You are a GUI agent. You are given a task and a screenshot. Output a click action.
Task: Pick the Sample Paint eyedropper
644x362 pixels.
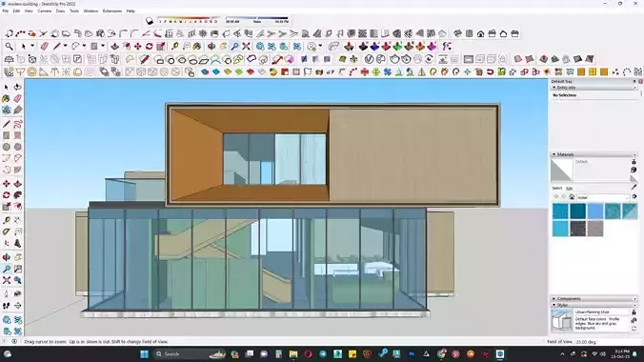click(634, 188)
